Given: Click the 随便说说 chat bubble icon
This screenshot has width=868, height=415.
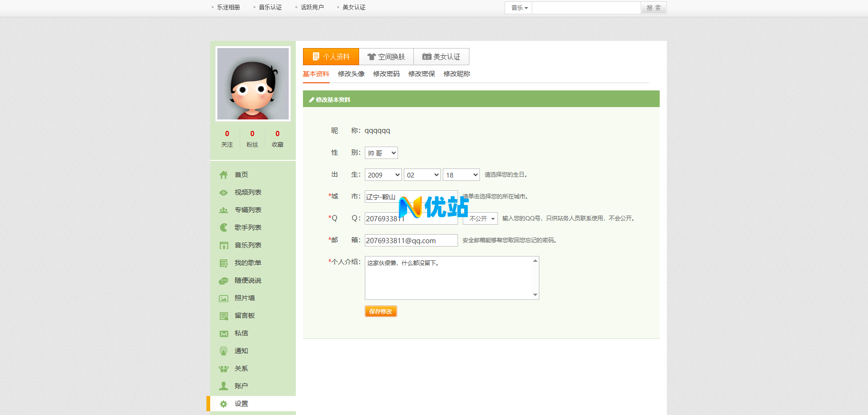Looking at the screenshot, I should (x=224, y=281).
